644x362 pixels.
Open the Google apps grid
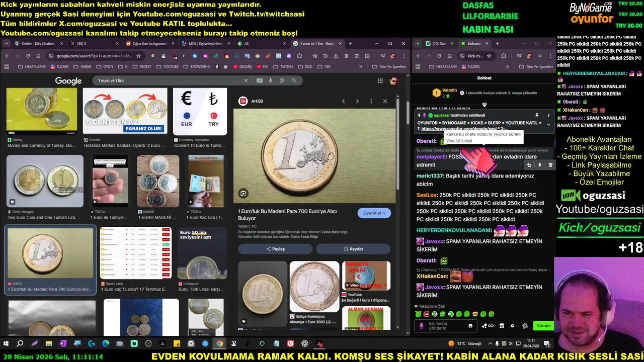380,81
